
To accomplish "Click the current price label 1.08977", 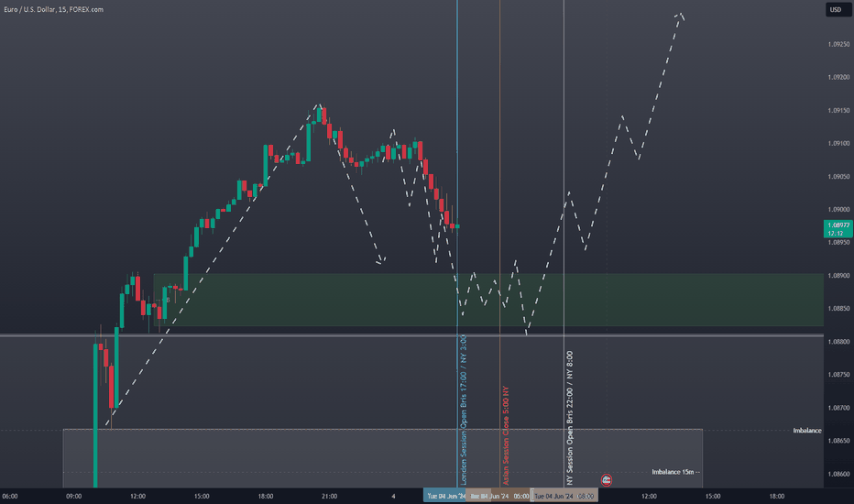I will pyautogui.click(x=838, y=229).
